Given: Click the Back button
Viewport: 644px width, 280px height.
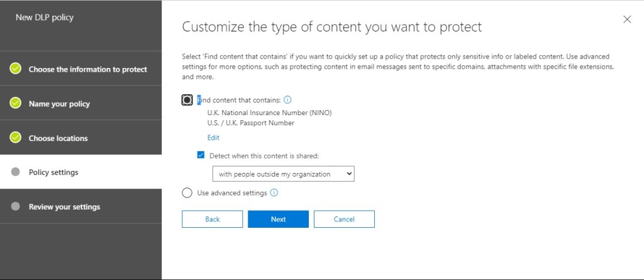Looking at the screenshot, I should click(x=212, y=219).
